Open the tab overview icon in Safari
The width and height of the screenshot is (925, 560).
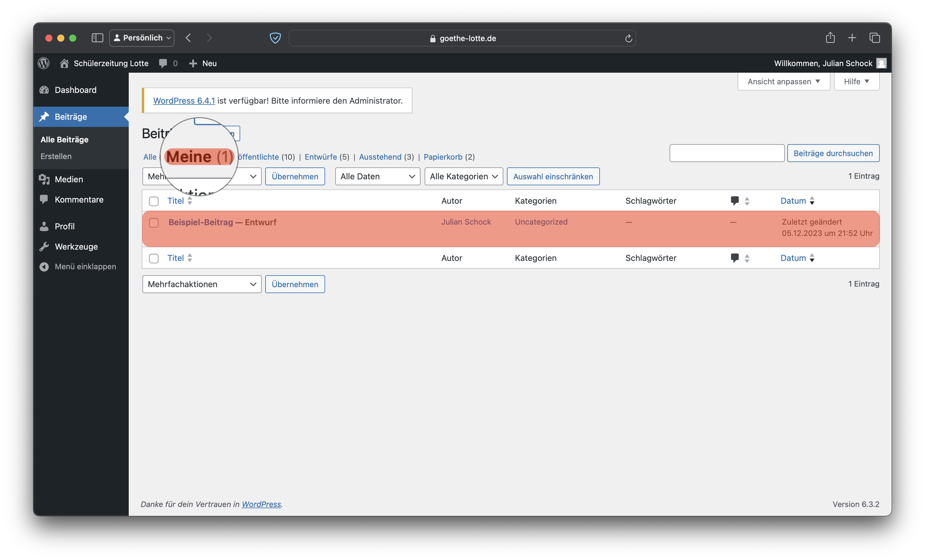(874, 38)
